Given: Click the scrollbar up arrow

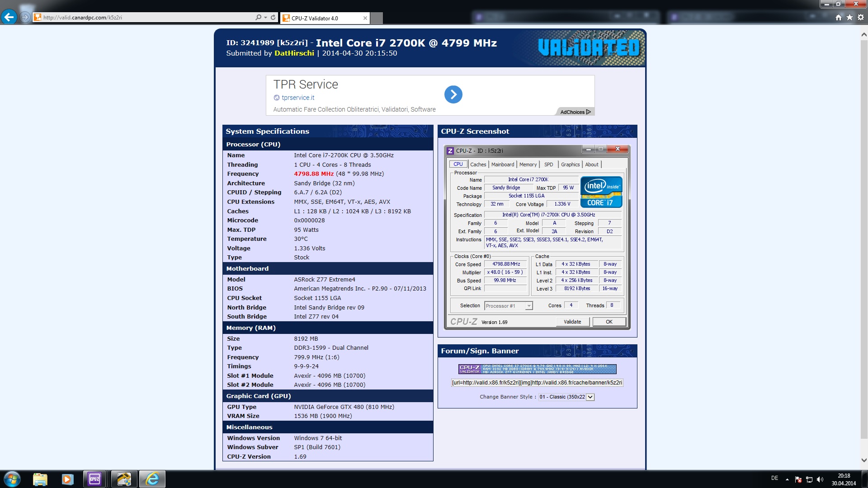Looking at the screenshot, I should tap(864, 35).
